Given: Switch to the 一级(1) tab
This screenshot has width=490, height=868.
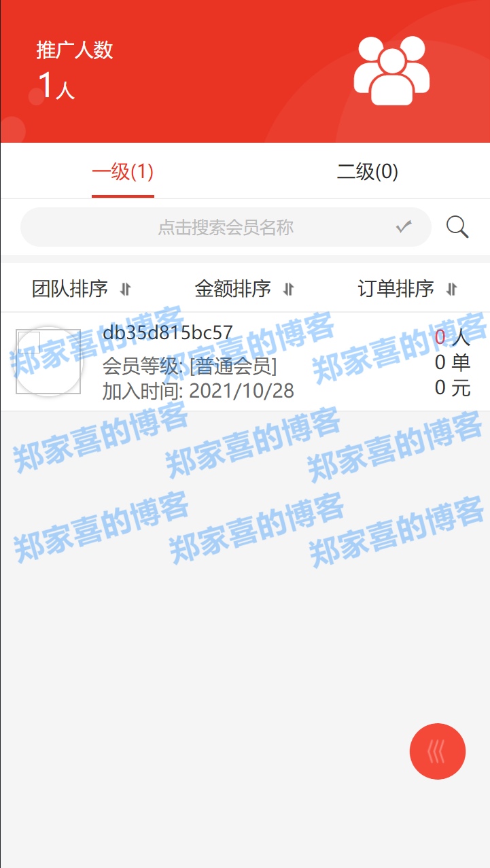Looking at the screenshot, I should tap(123, 172).
